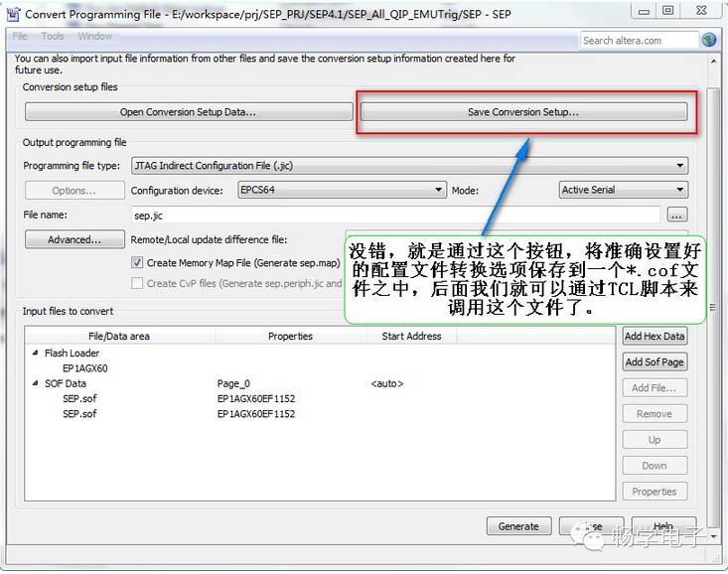Maximize the Convert Programming File window
The height and width of the screenshot is (574, 728).
click(667, 11)
